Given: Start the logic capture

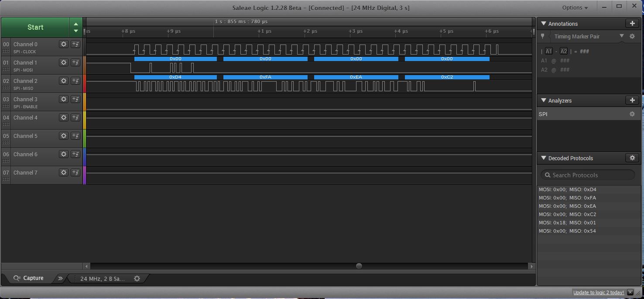Looking at the screenshot, I should click(35, 27).
